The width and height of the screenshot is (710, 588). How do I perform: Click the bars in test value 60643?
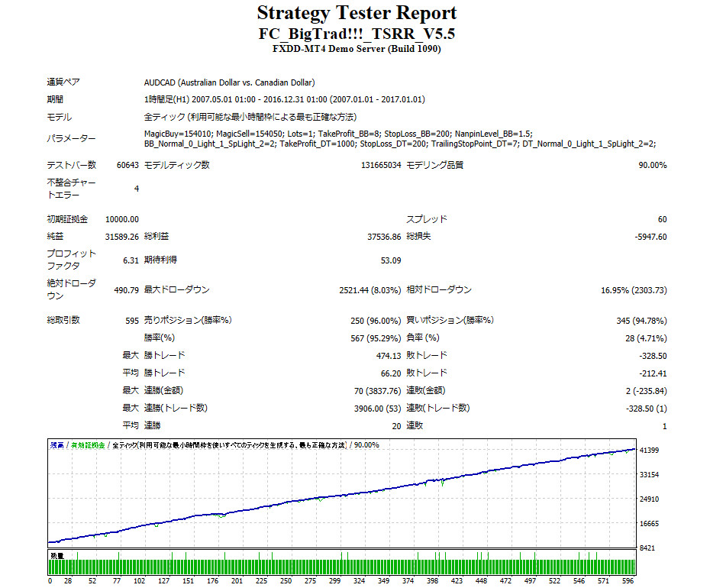point(127,165)
